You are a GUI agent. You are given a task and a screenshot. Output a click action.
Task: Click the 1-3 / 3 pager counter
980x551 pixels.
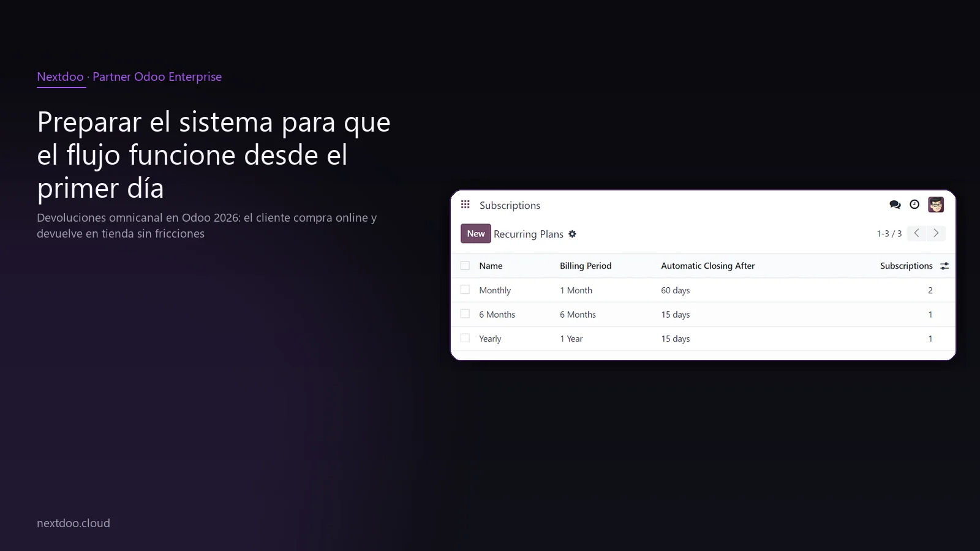pyautogui.click(x=889, y=234)
